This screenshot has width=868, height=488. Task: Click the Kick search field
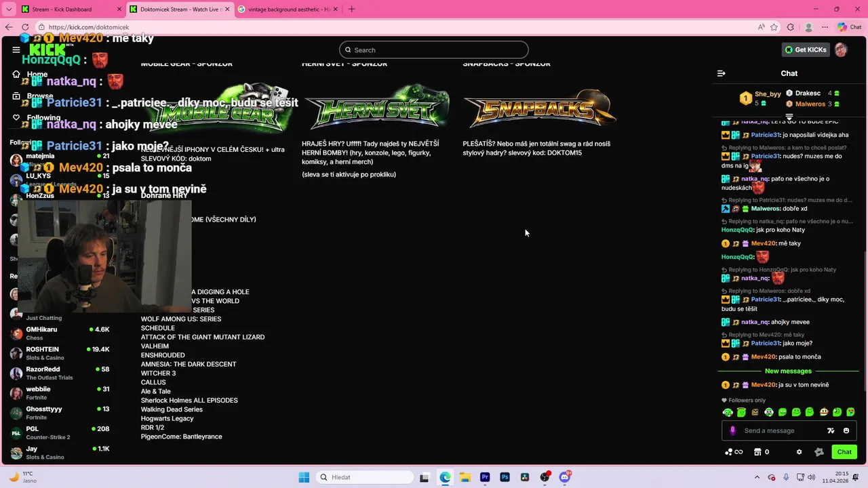(434, 49)
